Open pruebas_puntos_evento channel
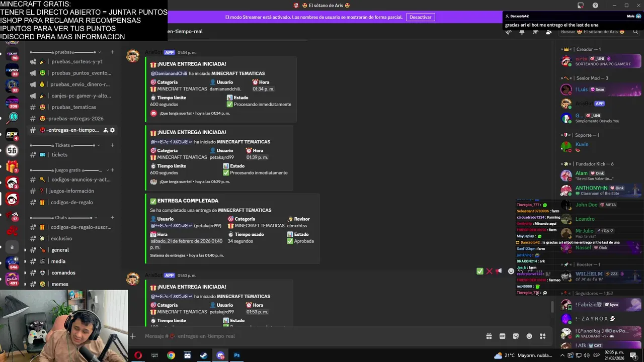 pos(73,73)
